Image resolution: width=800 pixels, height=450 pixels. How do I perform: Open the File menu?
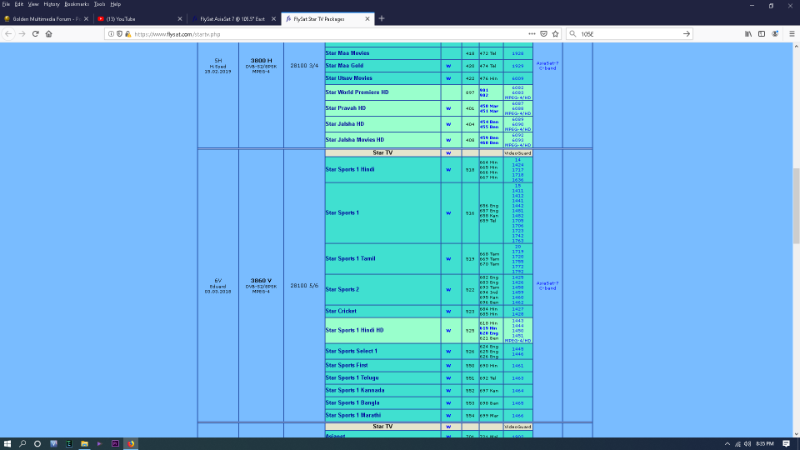[x=6, y=4]
